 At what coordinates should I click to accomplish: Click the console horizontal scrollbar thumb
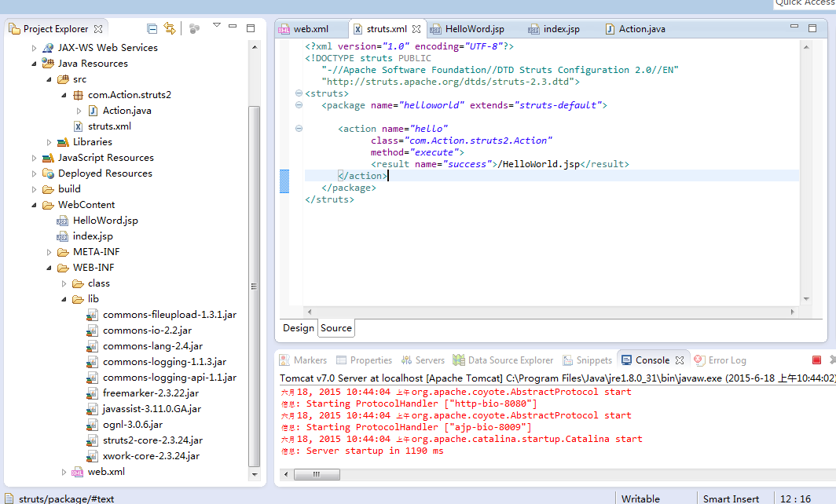click(317, 475)
